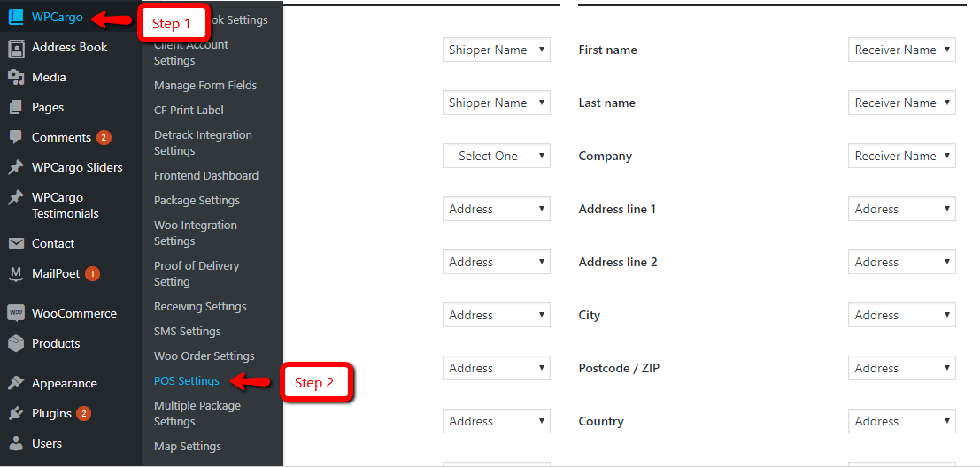Image resolution: width=980 pixels, height=467 pixels.
Task: Open SMS Settings submenu
Action: click(x=187, y=331)
